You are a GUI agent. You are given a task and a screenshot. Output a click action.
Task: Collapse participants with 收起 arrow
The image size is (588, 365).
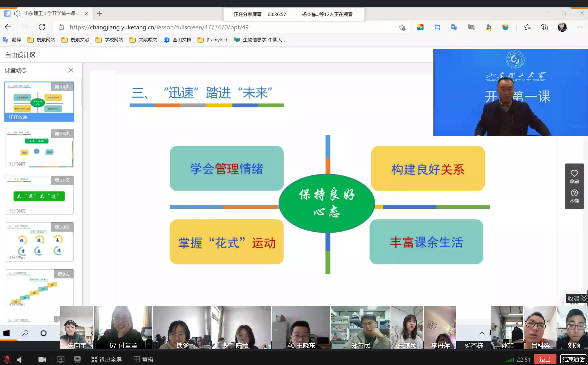pos(577,298)
